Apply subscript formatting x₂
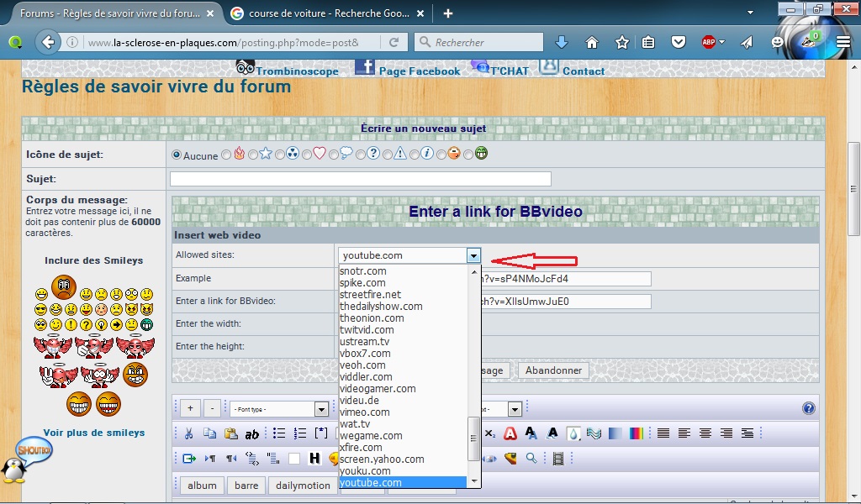 click(x=490, y=433)
